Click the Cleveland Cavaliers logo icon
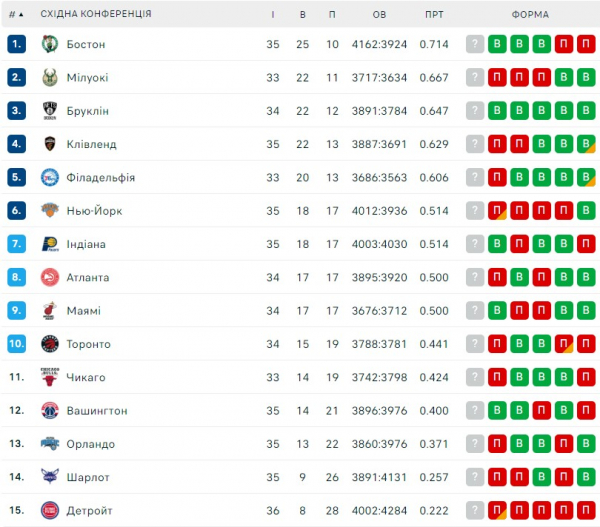The width and height of the screenshot is (600, 527). [50, 144]
